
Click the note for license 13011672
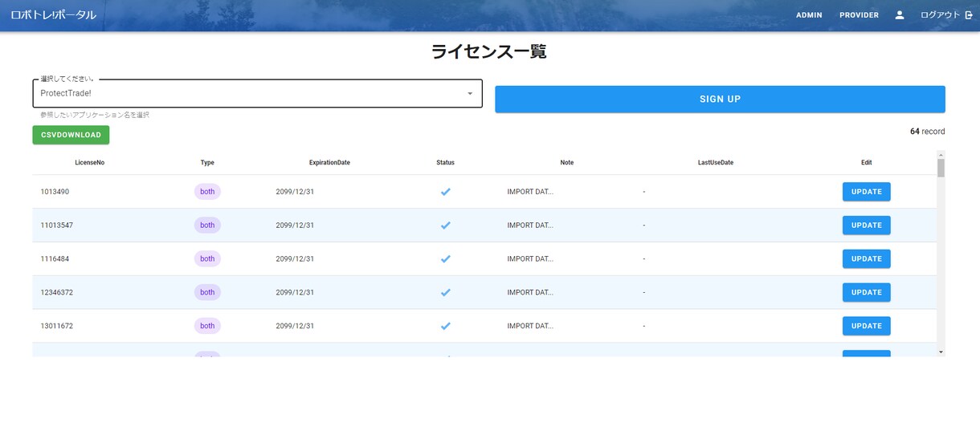530,327
